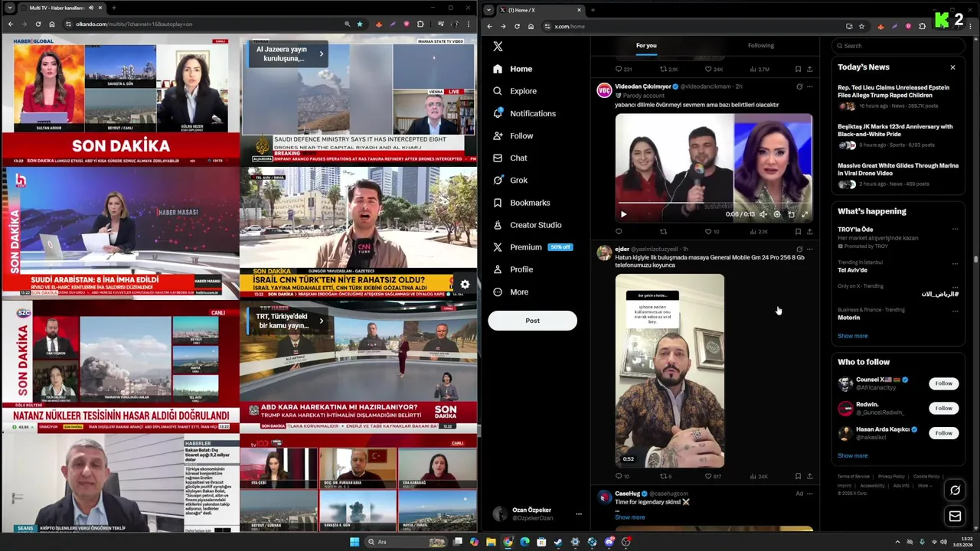The image size is (980, 551).
Task: Share the Videodan Çıkılmıyor post
Action: coord(809,231)
